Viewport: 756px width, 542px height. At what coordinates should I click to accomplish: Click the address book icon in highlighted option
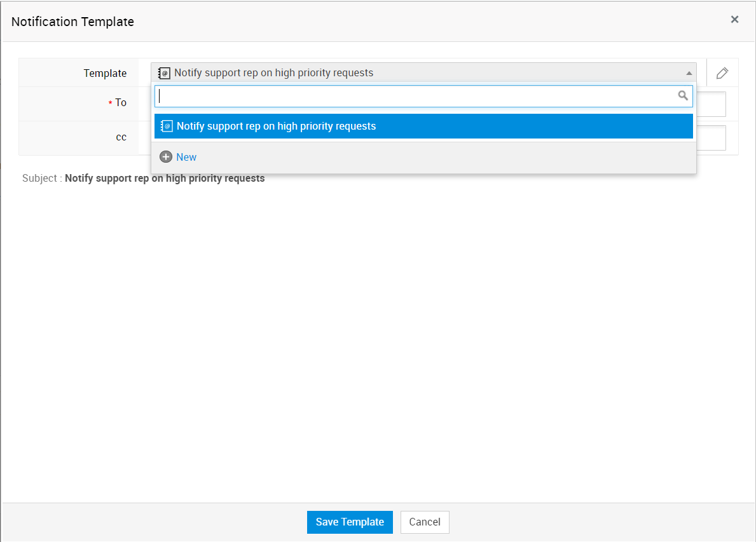pos(167,126)
